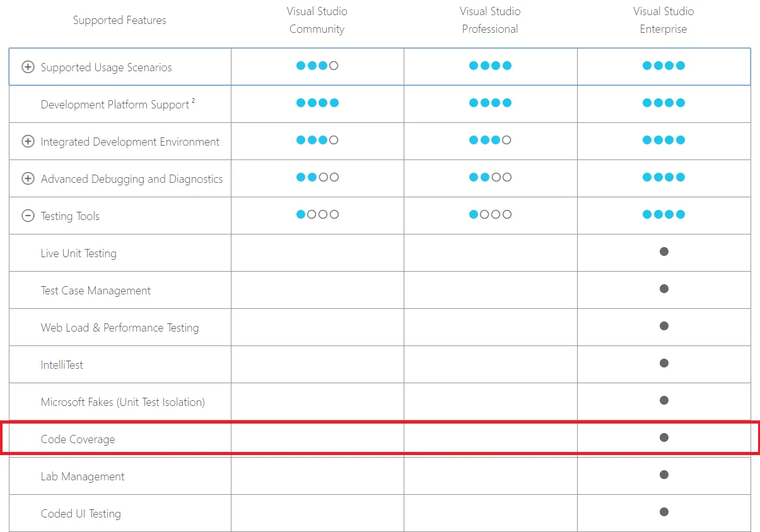The height and width of the screenshot is (532, 760).
Task: Click the Development Platform Support row label
Action: (118, 104)
